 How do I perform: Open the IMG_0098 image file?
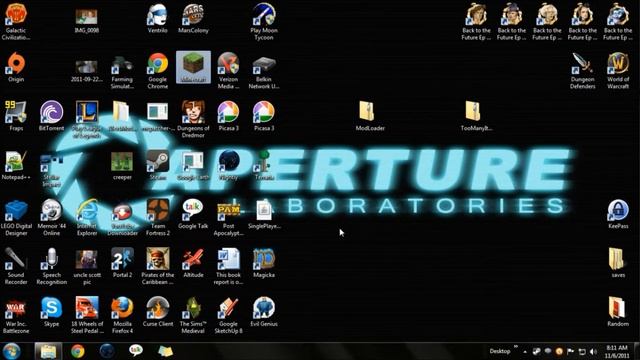(x=87, y=21)
